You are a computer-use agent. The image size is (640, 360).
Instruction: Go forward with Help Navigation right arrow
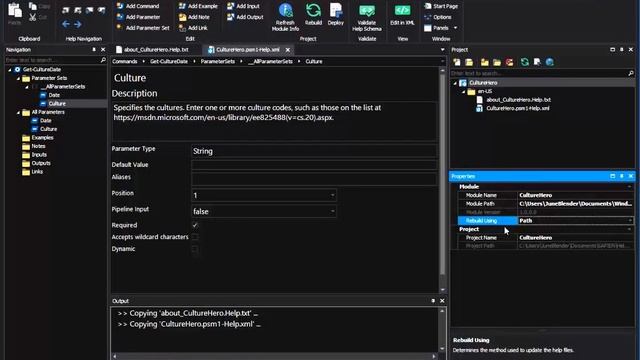[x=78, y=24]
